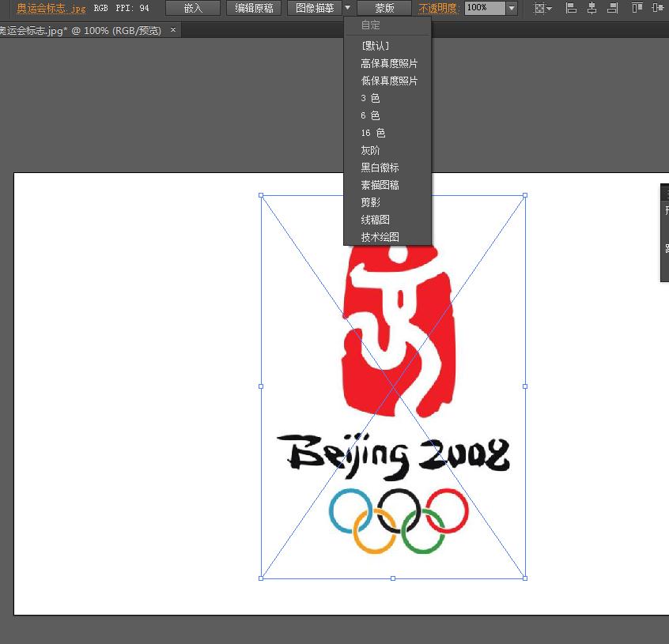
Task: Click the top-left selection handle
Action: pos(261,195)
